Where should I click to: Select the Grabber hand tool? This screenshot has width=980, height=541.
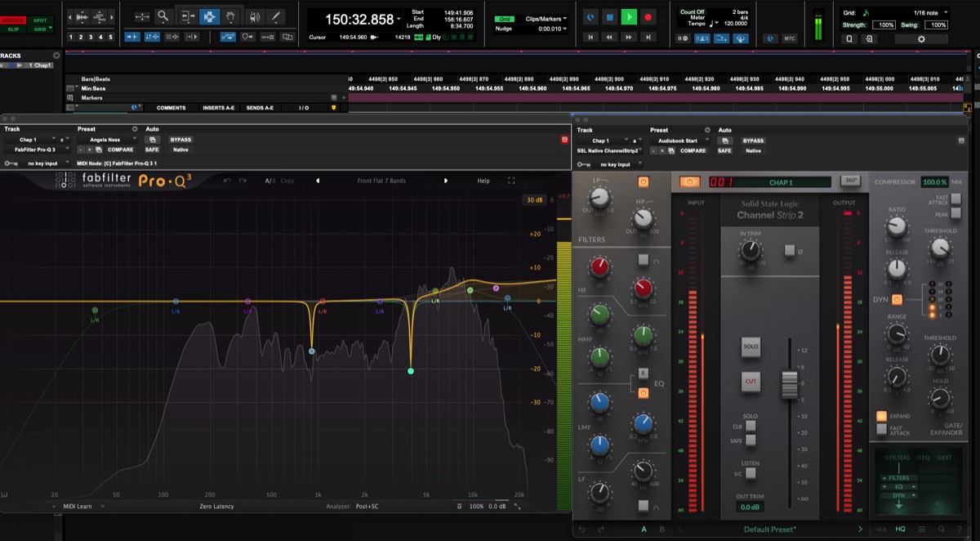231,16
